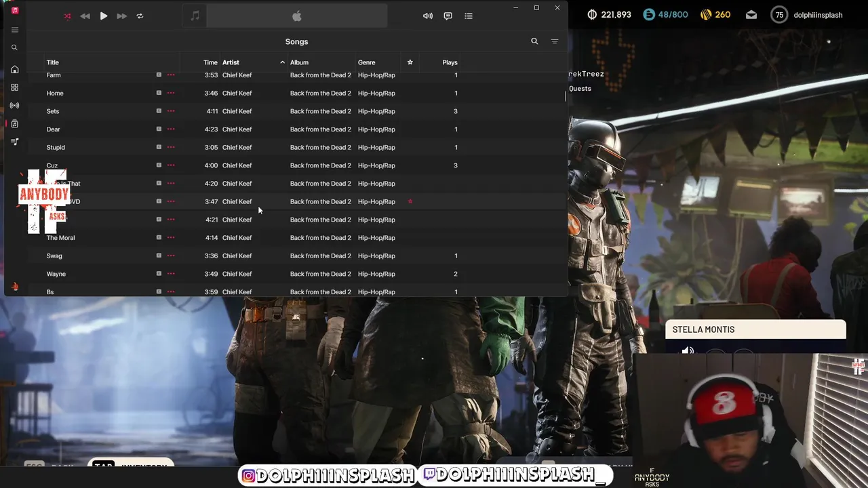Image resolution: width=868 pixels, height=488 pixels.
Task: Show lyrics with the speech bubble icon
Action: pos(448,16)
